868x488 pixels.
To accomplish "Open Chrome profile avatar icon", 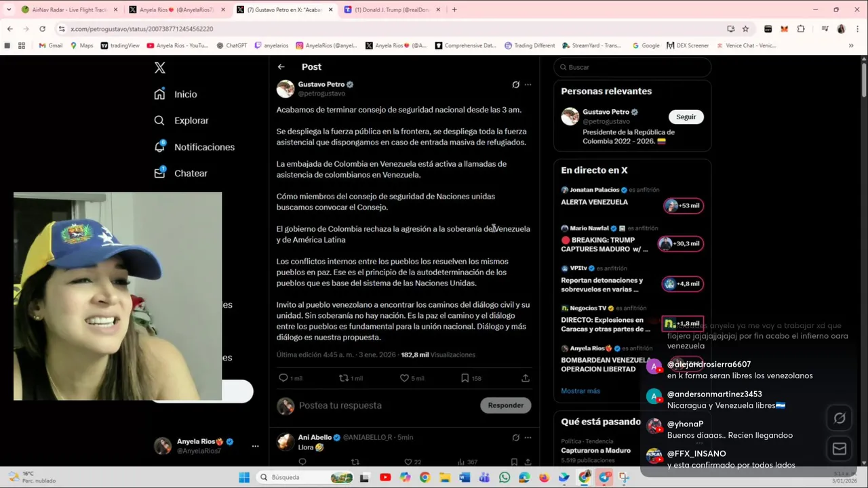I will pyautogui.click(x=841, y=28).
